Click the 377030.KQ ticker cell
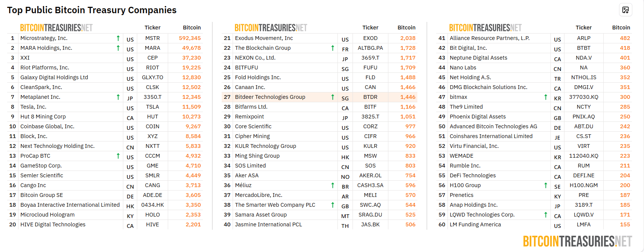Viewport: 644px width, 252px height. click(584, 97)
